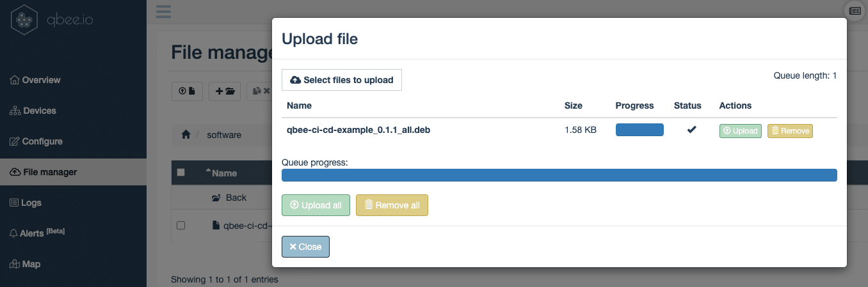The height and width of the screenshot is (287, 868).
Task: Click the software breadcrumb folder
Action: tap(223, 135)
